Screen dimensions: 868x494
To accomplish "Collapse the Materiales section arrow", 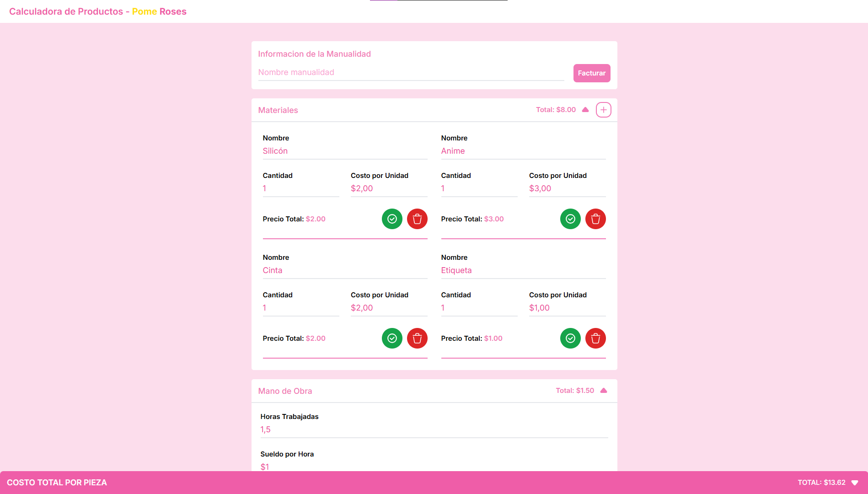I will [x=585, y=110].
